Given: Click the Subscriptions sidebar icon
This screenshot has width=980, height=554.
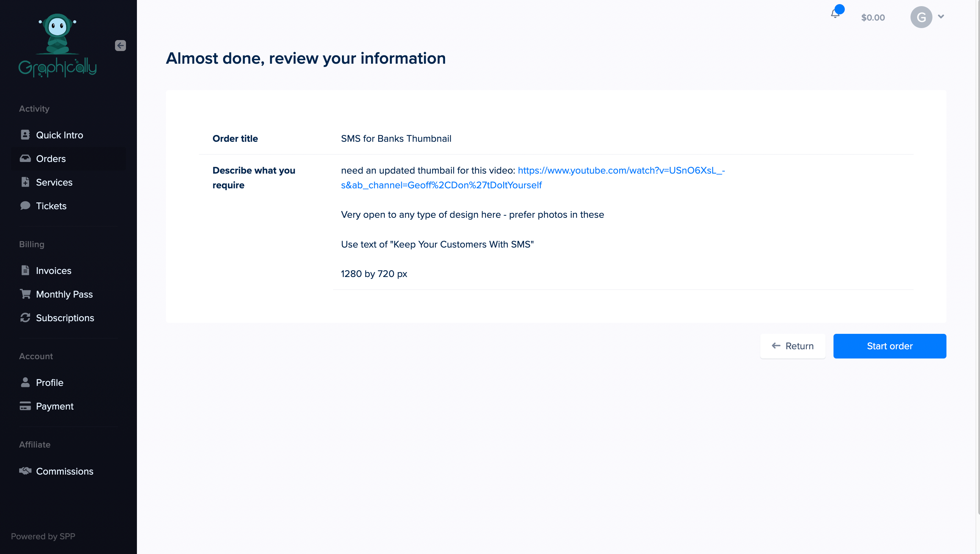Looking at the screenshot, I should [25, 318].
